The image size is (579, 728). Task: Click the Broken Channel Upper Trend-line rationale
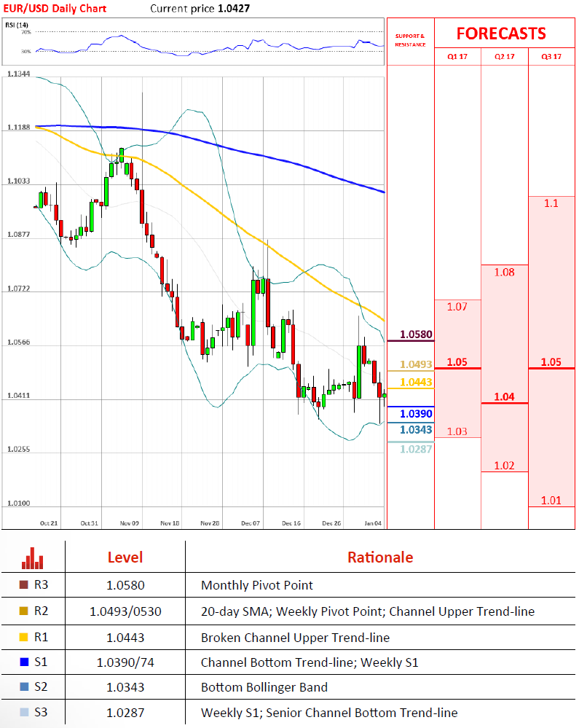point(295,638)
